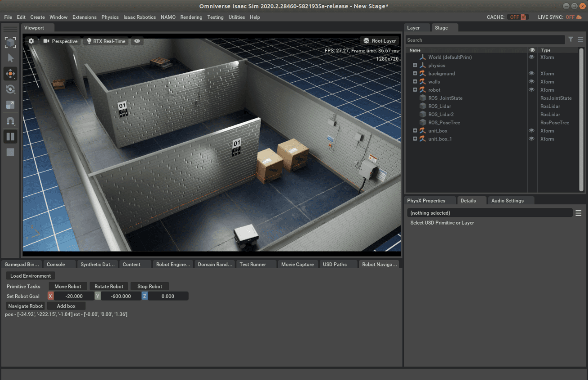Toggle visibility of robot prim
Viewport: 588px width, 380px height.
click(532, 90)
